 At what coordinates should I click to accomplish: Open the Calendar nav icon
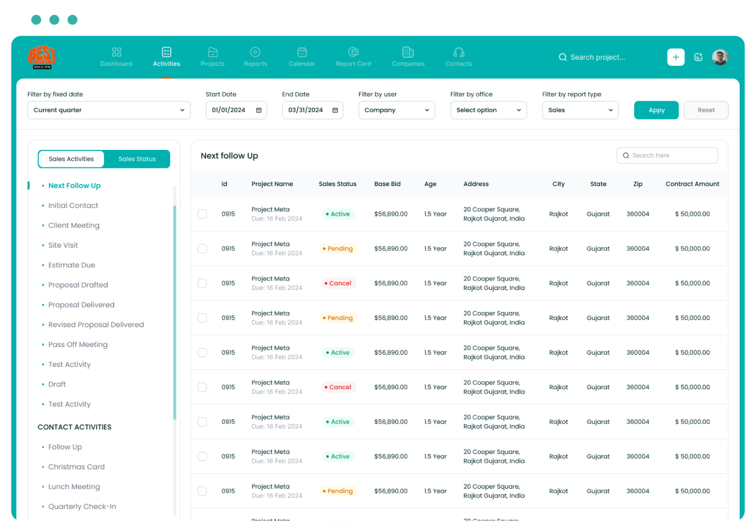[x=302, y=52]
